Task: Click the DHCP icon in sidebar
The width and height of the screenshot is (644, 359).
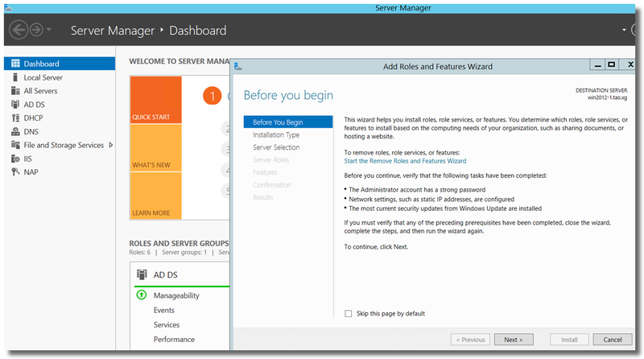Action: (x=15, y=118)
